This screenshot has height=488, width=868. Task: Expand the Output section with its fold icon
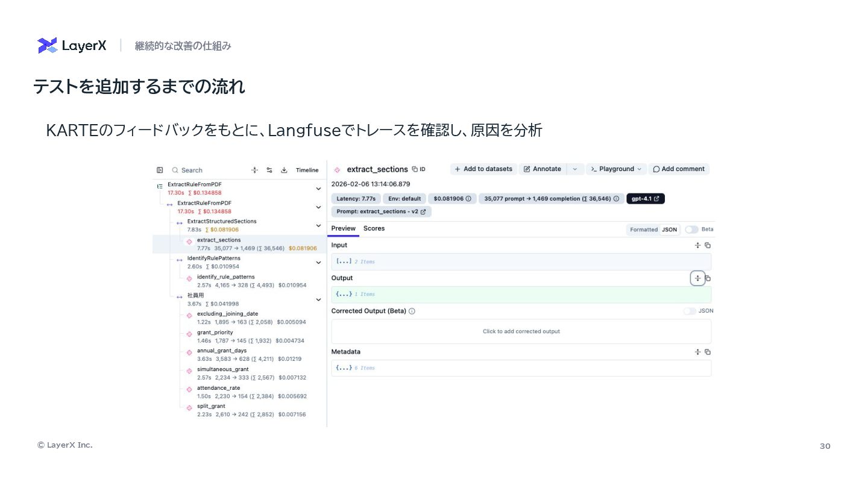(697, 278)
